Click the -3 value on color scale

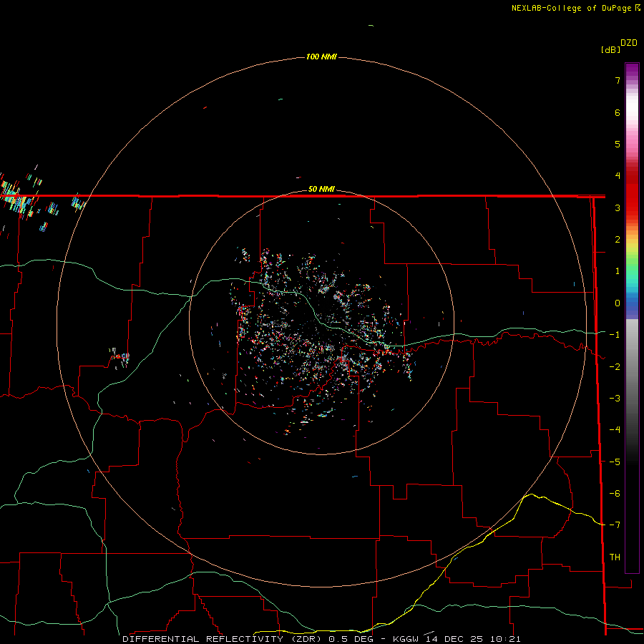coord(615,399)
